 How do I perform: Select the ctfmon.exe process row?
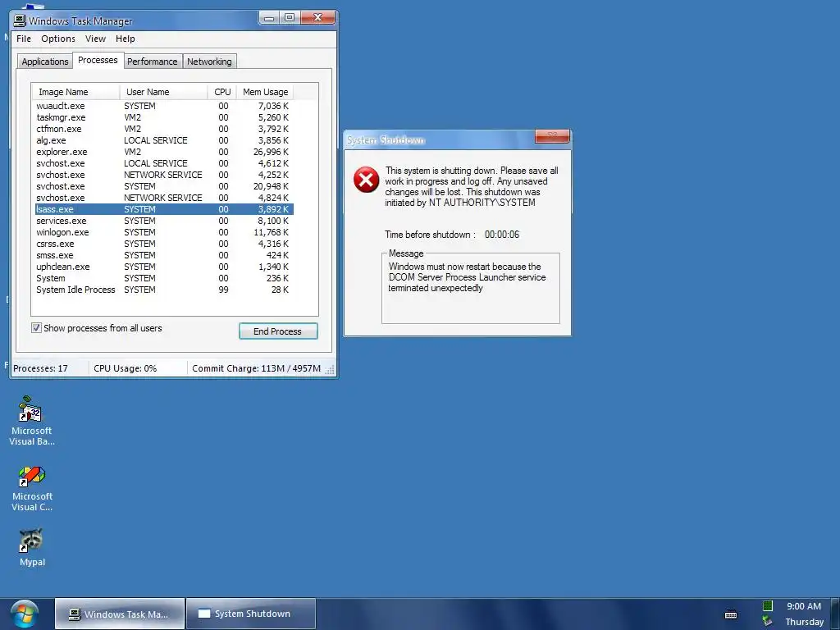[x=163, y=129]
